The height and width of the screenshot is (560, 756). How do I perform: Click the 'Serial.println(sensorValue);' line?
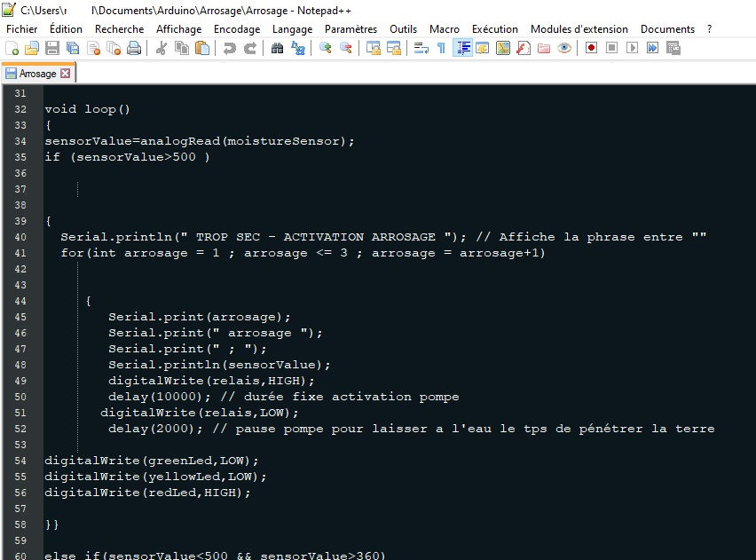tap(219, 365)
